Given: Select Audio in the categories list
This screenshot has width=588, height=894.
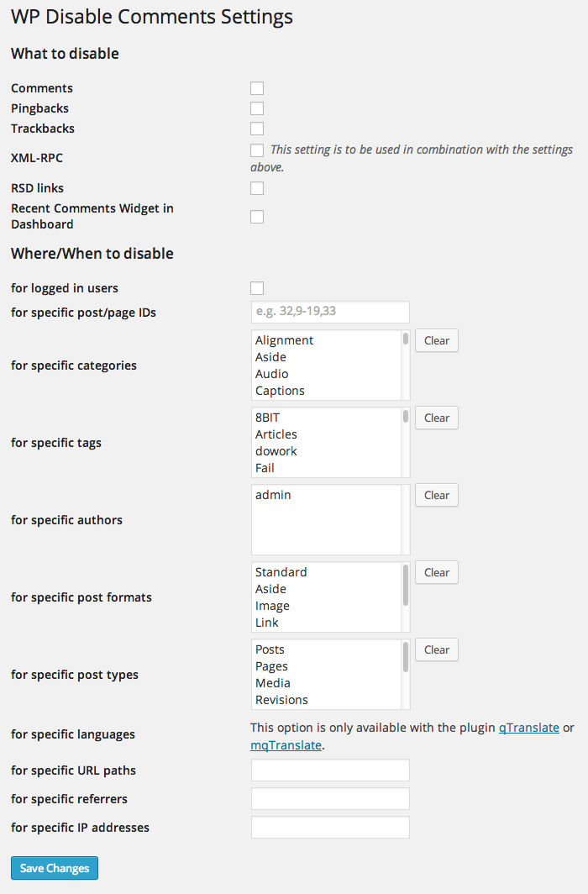Looking at the screenshot, I should 272,374.
